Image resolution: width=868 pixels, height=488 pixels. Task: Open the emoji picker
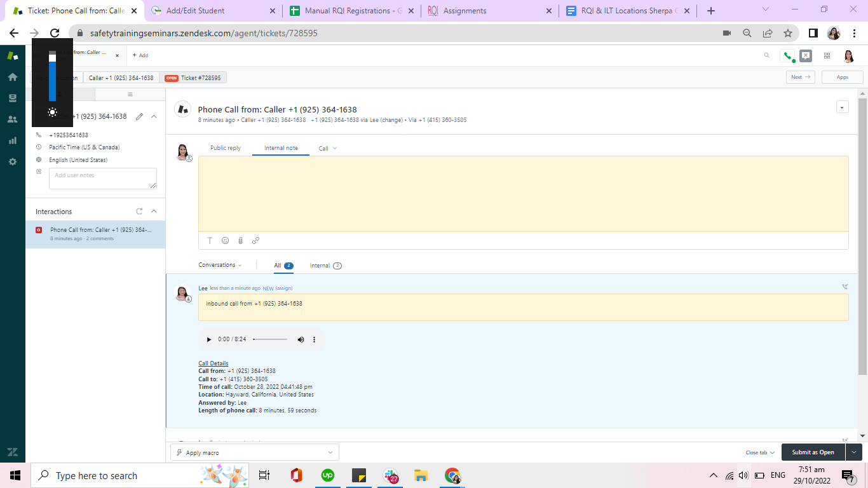tap(225, 241)
